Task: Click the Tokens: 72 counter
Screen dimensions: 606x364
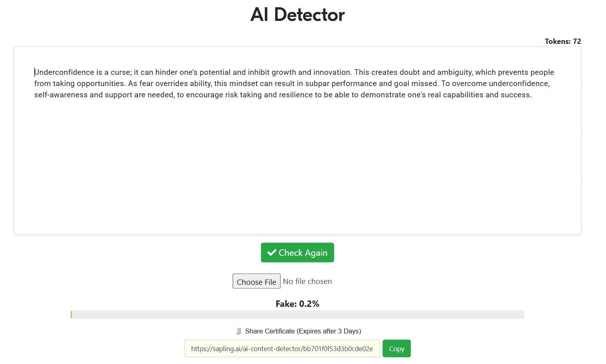Action: pyautogui.click(x=563, y=41)
